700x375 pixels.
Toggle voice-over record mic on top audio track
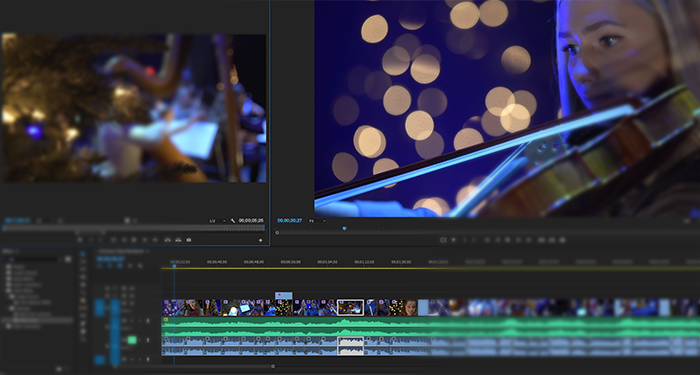[148, 321]
